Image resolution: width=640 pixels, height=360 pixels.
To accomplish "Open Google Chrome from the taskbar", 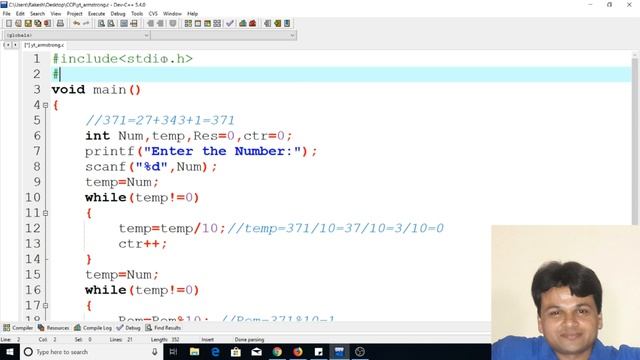I will point(277,352).
